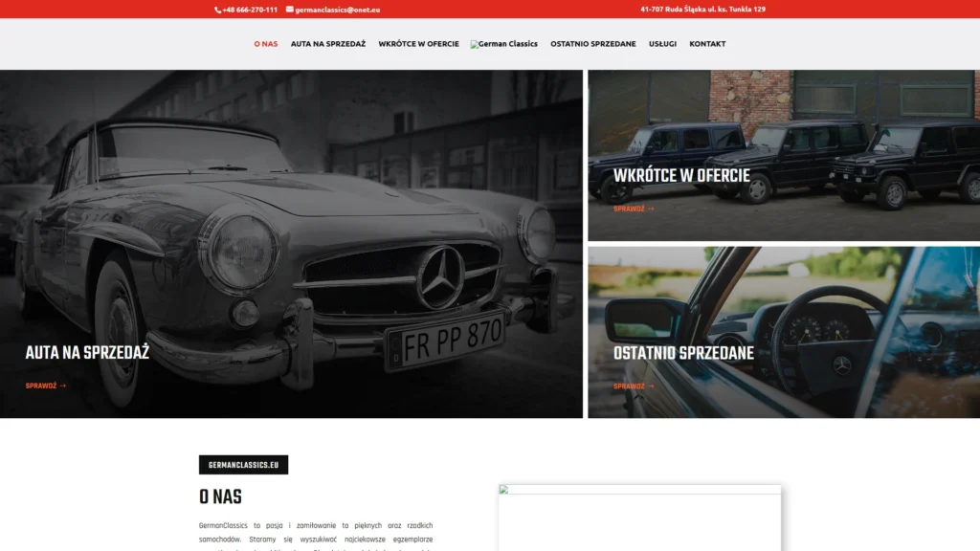Viewport: 980px width, 551px height.
Task: Click the envelope email icon
Action: pos(289,10)
